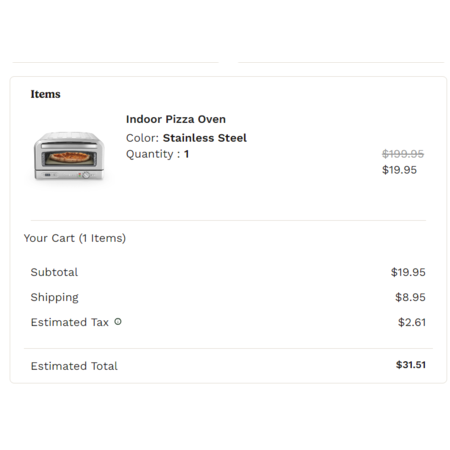Click the left divider line above the card

(115, 62)
